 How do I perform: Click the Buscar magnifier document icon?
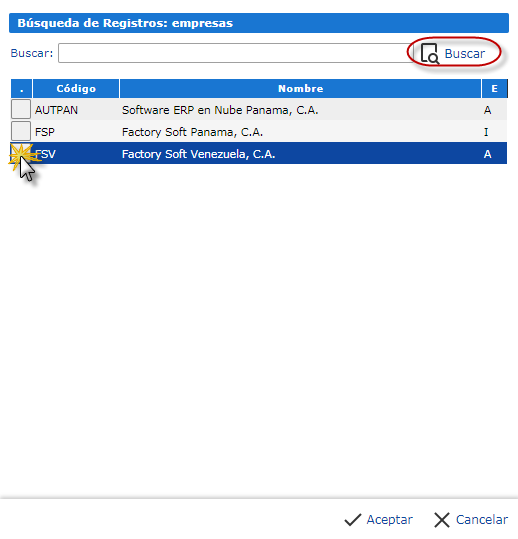430,54
